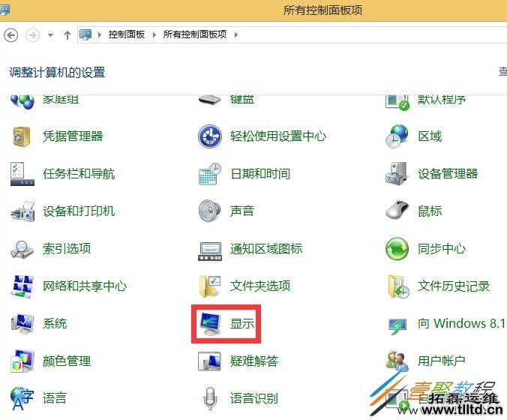
Task: Open the 显示 link
Action: (242, 324)
